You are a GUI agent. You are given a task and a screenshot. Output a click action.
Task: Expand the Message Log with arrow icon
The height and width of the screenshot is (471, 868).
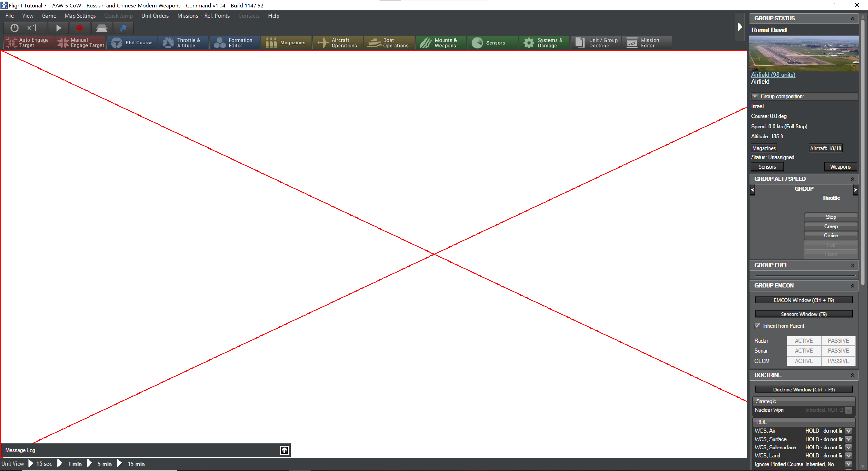tap(284, 450)
